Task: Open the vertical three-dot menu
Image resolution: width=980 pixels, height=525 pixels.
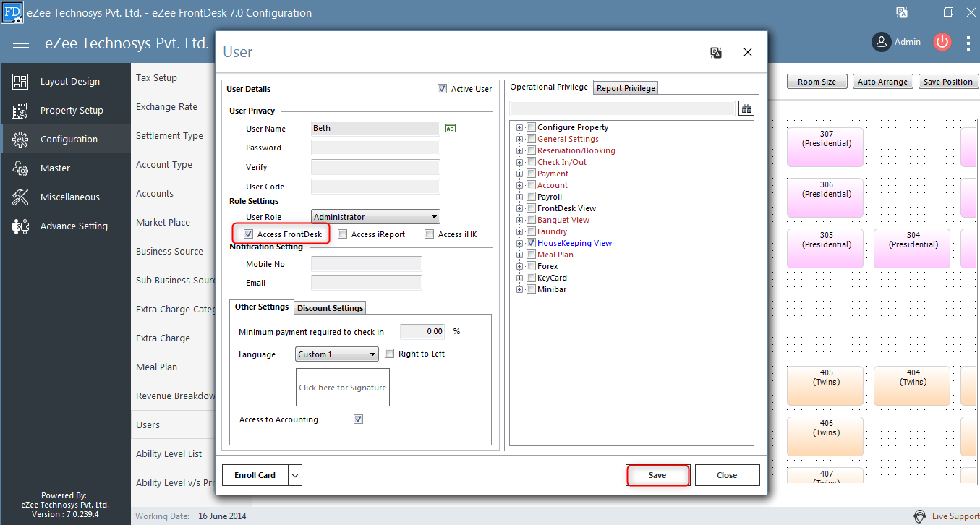Action: coord(968,43)
